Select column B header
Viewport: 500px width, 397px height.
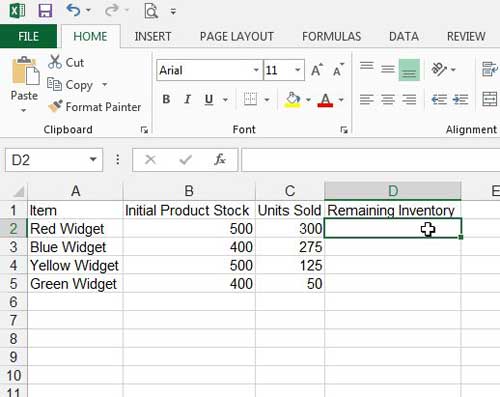click(x=189, y=191)
